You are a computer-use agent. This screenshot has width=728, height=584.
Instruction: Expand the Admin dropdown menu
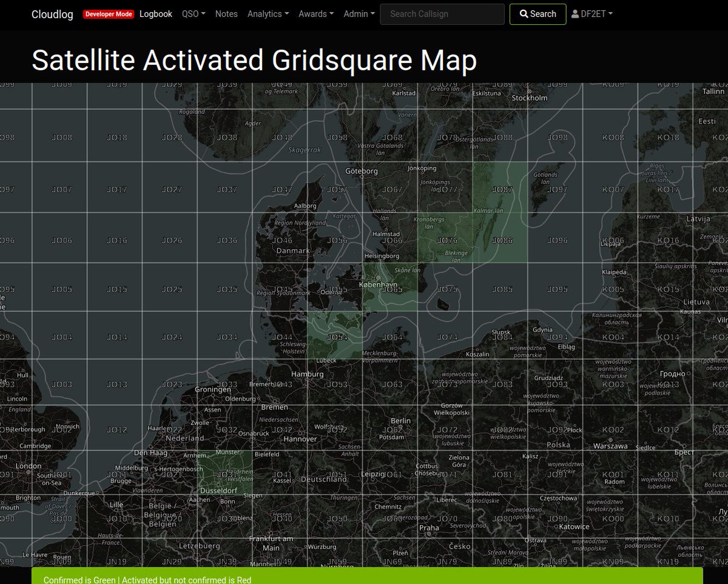358,14
